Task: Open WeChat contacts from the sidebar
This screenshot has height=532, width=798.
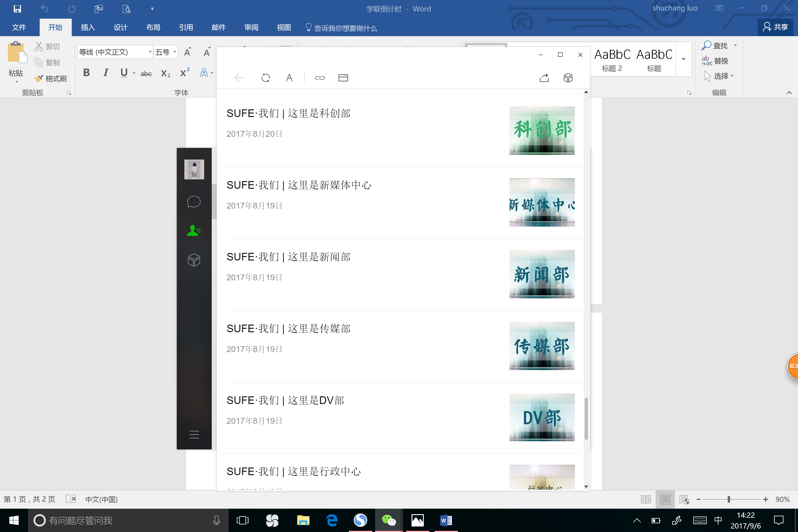Action: tap(194, 231)
